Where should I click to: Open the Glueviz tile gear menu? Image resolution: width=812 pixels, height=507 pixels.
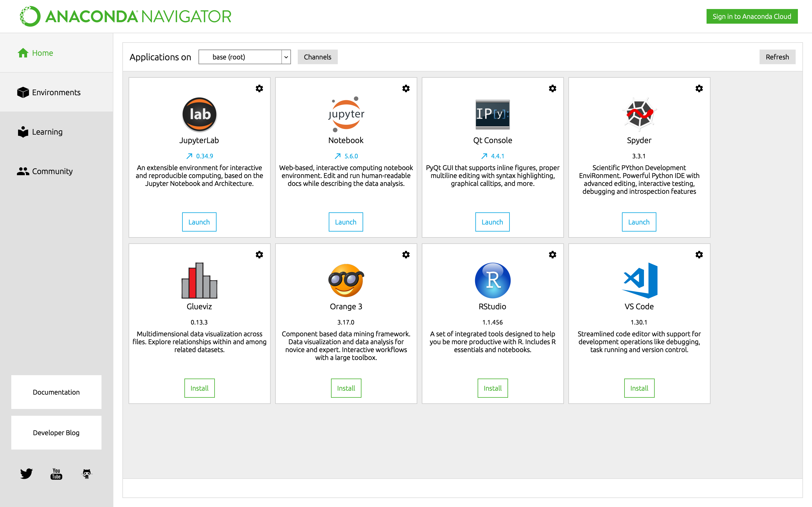[259, 255]
